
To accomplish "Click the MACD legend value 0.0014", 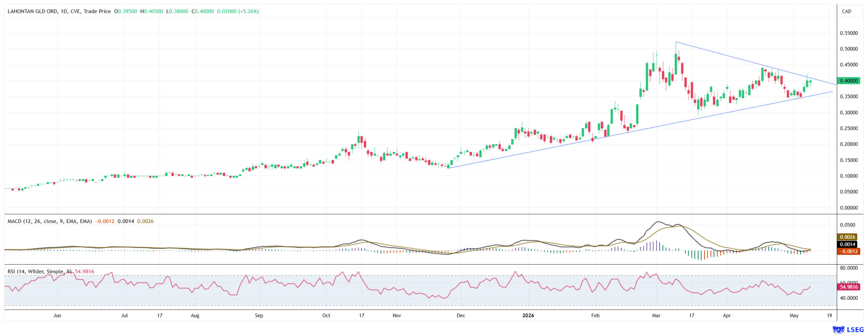I will [126, 221].
